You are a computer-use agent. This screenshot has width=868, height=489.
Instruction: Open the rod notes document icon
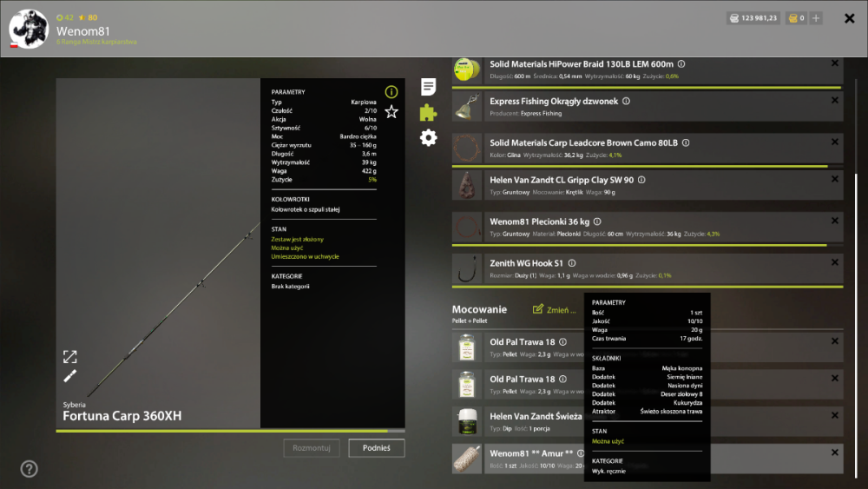pos(428,86)
